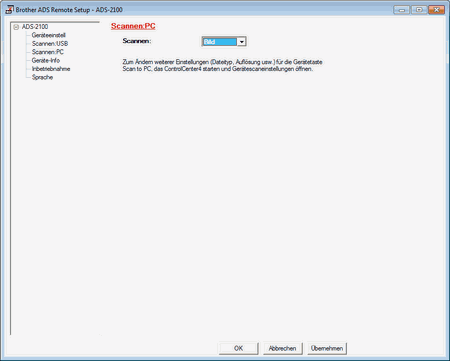Click the Übernehmen button
This screenshot has width=450, height=361.
coord(327,348)
